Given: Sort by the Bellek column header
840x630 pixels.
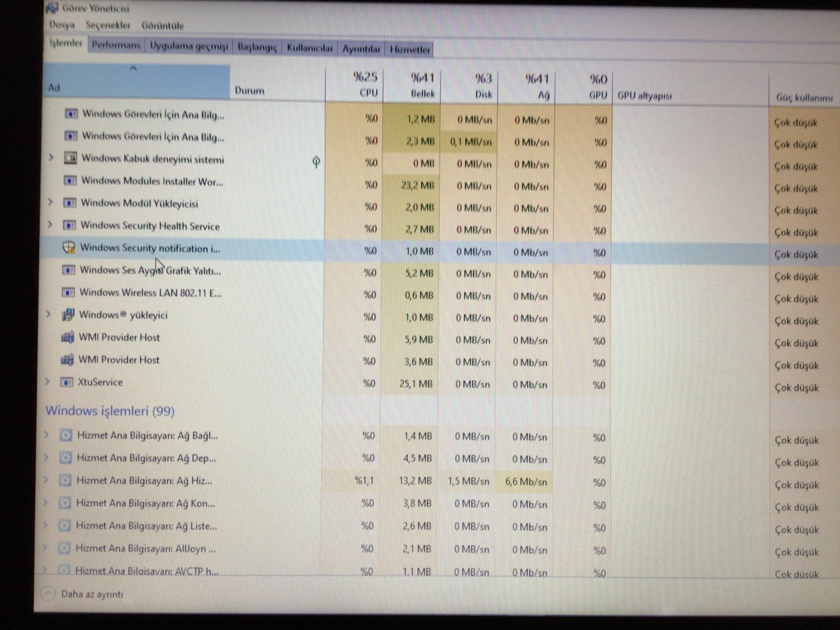Looking at the screenshot, I should pyautogui.click(x=411, y=86).
